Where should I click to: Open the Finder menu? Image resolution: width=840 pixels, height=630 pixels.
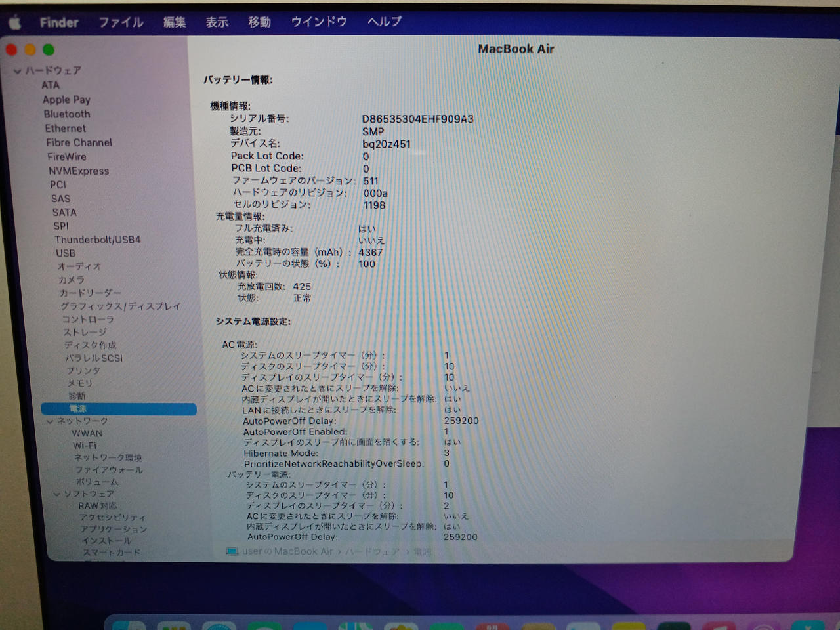click(59, 23)
